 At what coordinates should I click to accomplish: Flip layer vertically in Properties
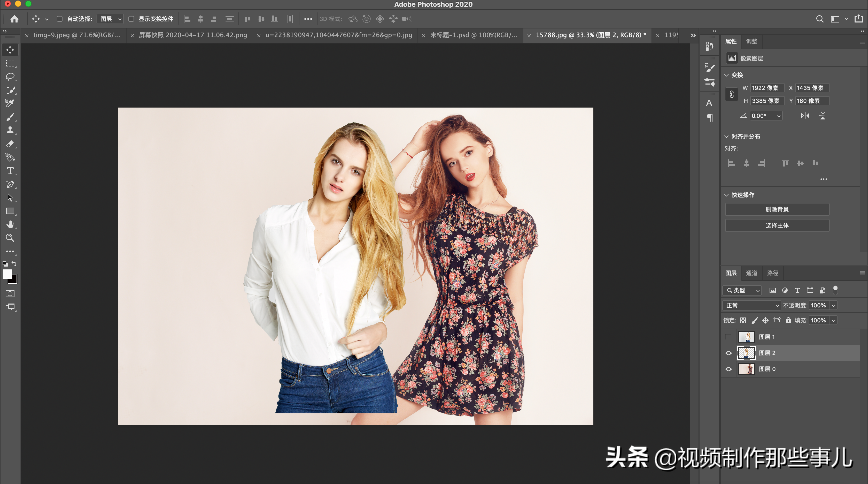point(823,116)
